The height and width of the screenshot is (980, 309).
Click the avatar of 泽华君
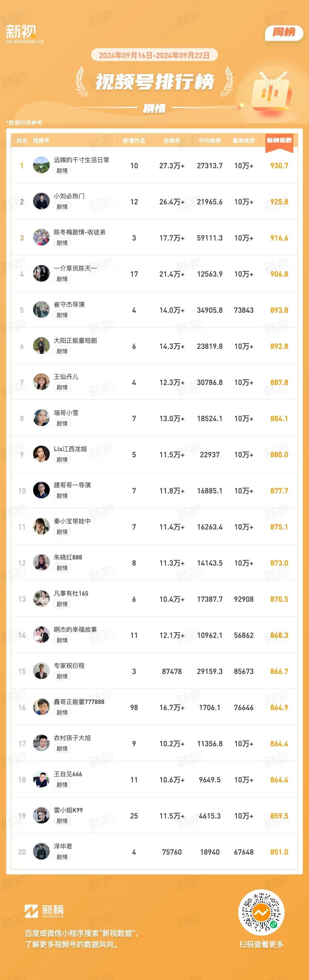(x=41, y=852)
